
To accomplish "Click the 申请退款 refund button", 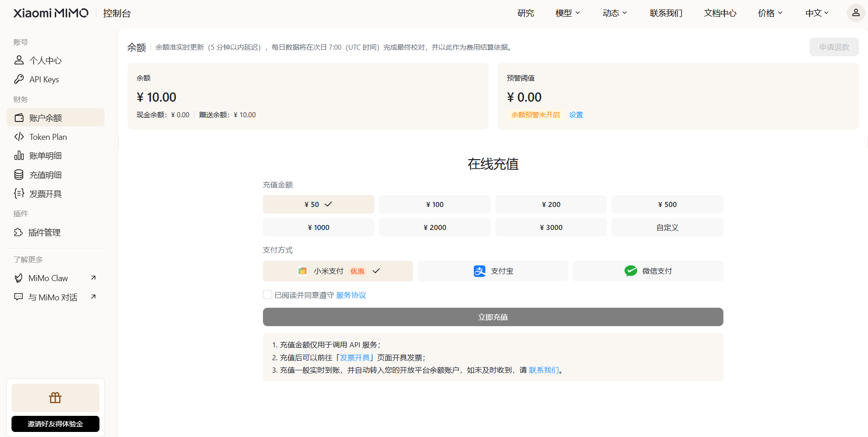I will (x=834, y=47).
